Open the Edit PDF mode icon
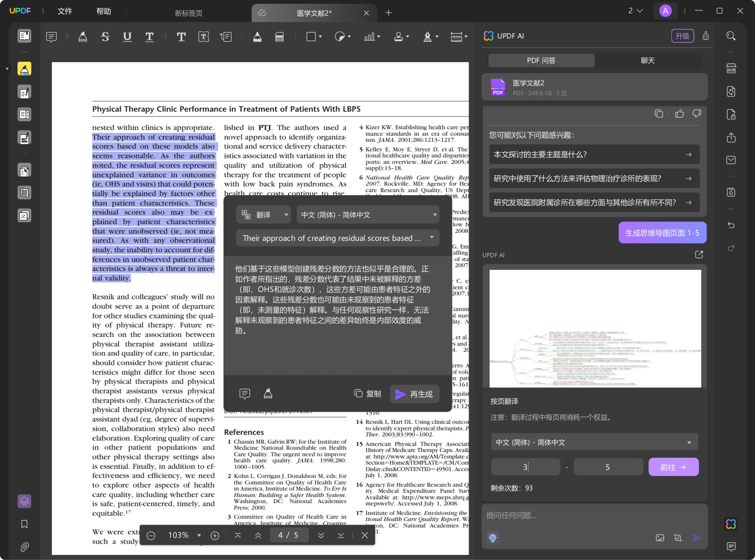This screenshot has width=755, height=560. (24, 92)
